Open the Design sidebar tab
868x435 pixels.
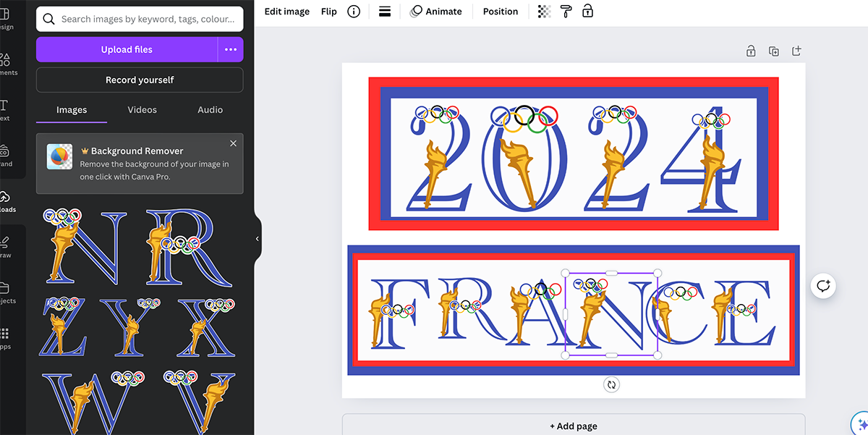[6, 20]
